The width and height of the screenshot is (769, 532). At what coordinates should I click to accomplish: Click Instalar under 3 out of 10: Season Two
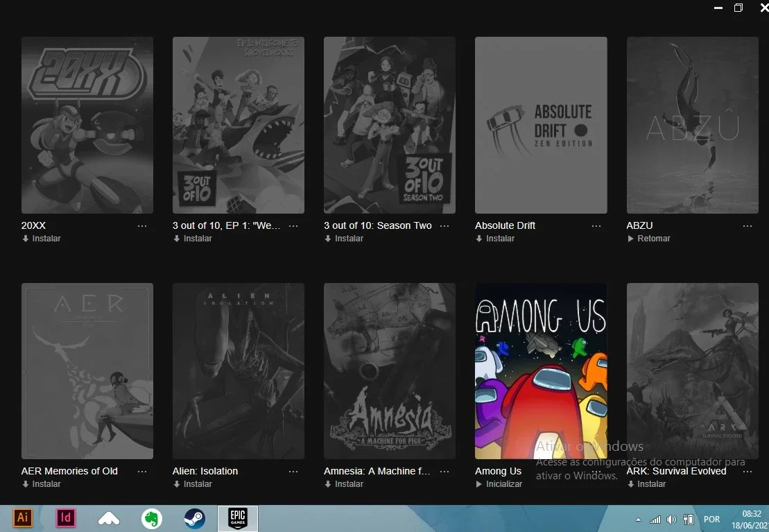click(x=344, y=239)
